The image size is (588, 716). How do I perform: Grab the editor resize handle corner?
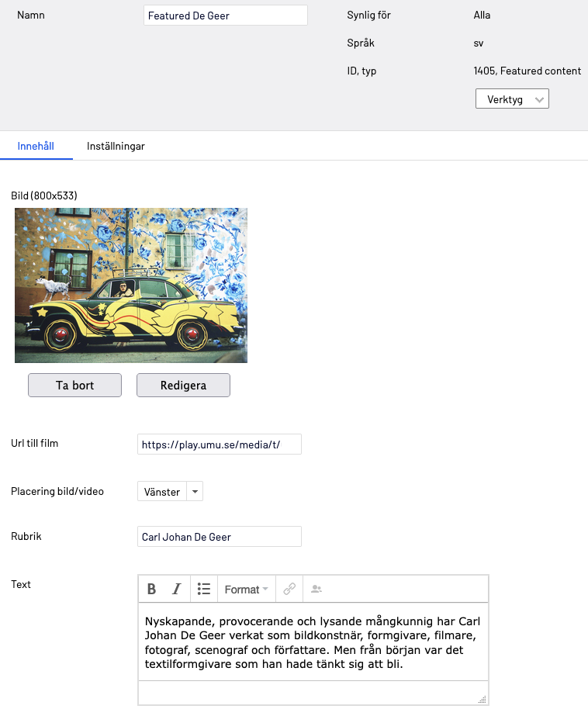[482, 699]
